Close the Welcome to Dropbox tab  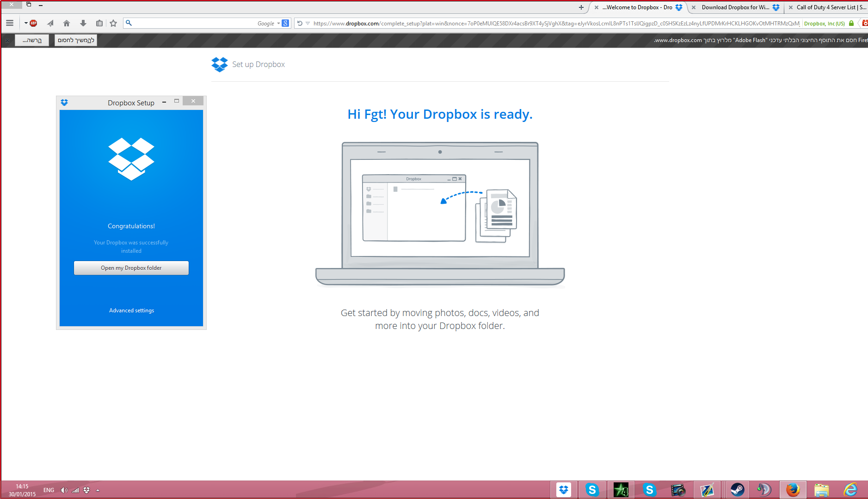pos(597,7)
